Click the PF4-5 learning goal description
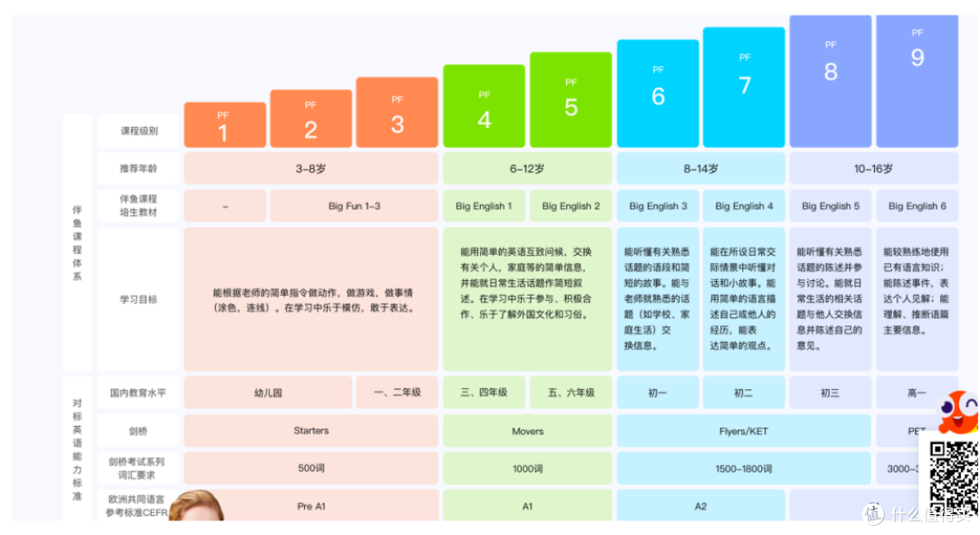 [x=526, y=283]
